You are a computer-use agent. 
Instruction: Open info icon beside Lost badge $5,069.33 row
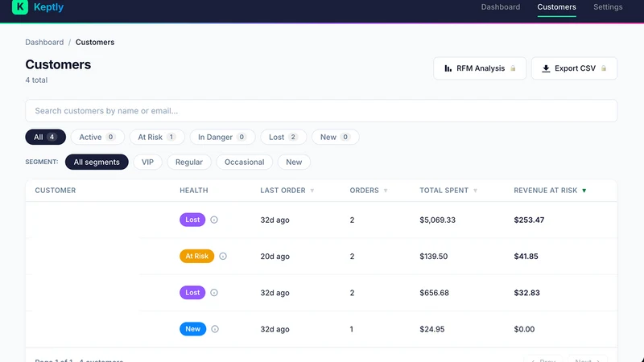tap(214, 220)
